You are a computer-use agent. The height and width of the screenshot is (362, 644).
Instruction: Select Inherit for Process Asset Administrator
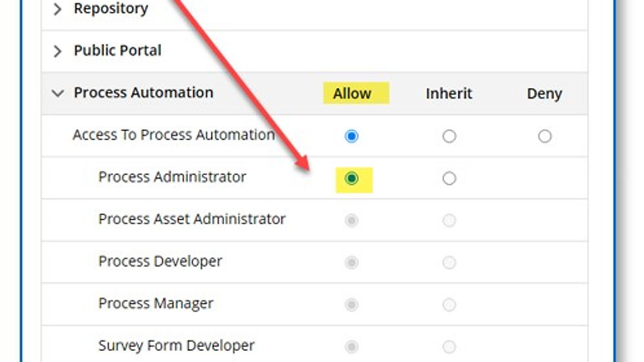(449, 221)
